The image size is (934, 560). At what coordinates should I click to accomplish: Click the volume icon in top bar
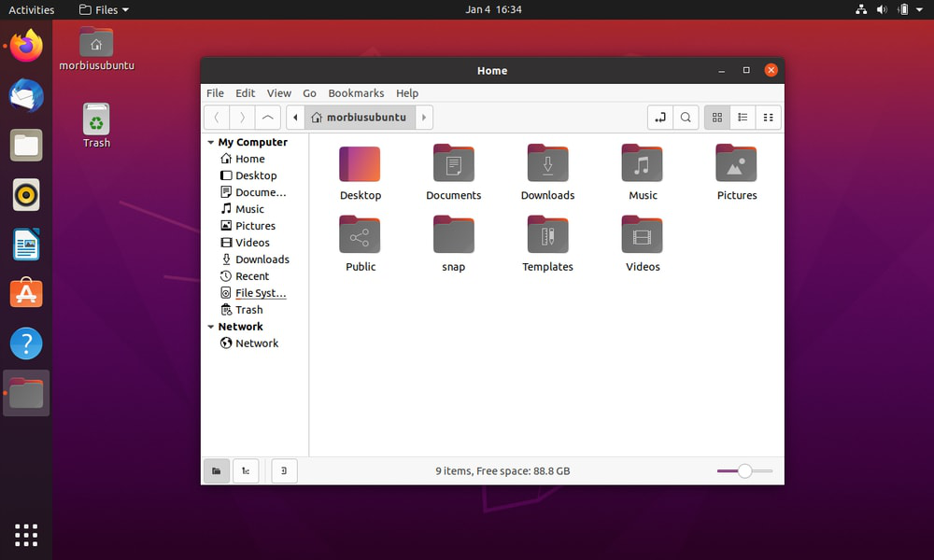click(x=882, y=9)
